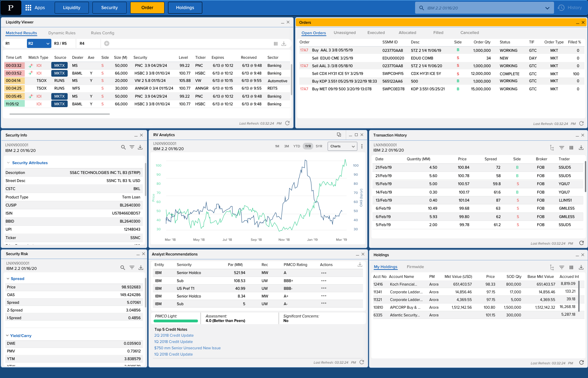The height and width of the screenshot is (378, 588).
Task: Search within Security Info panel
Action: [x=123, y=147]
